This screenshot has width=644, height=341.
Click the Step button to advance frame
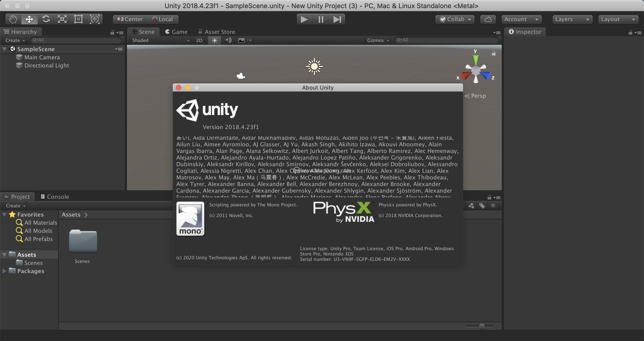pyautogui.click(x=338, y=19)
